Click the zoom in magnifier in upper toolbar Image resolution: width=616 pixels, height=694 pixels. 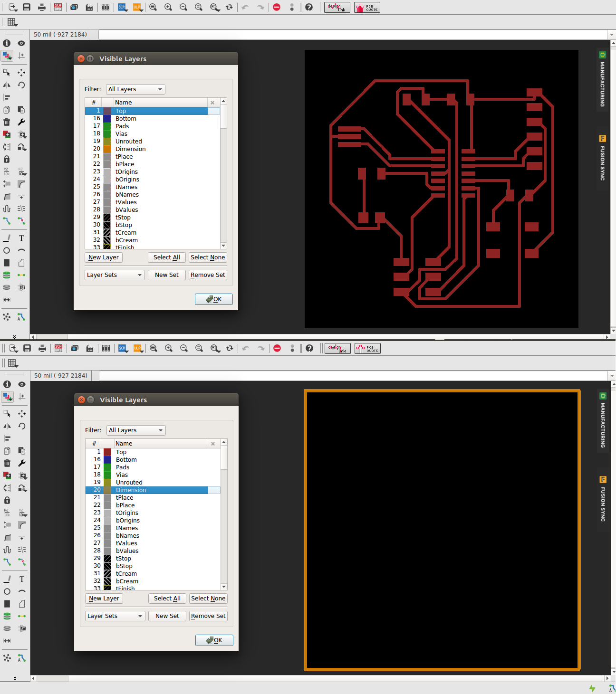click(x=168, y=7)
